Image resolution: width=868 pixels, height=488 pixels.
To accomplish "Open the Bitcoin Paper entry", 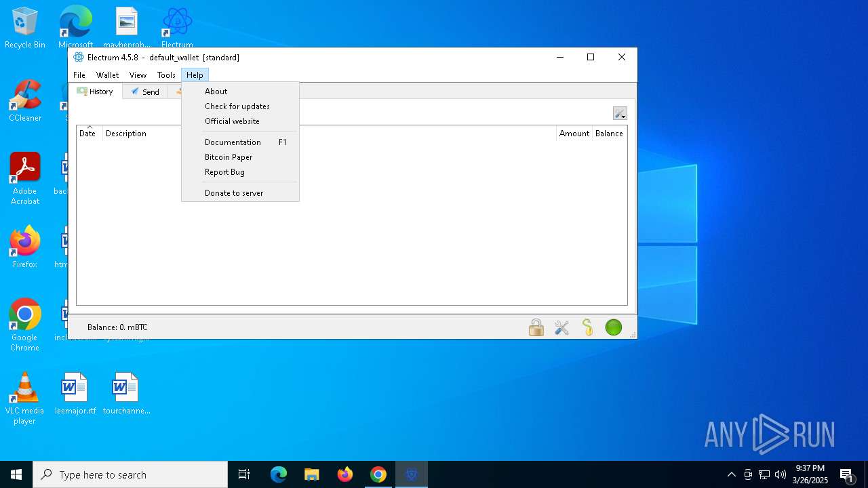I will point(240,157).
